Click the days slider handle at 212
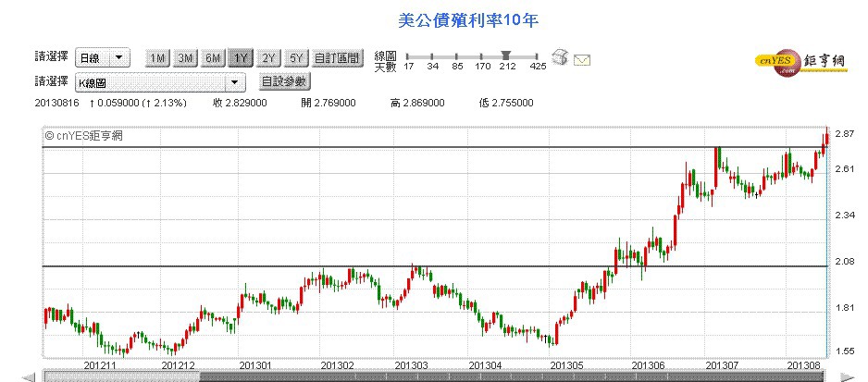This screenshot has width=868, height=382. (x=505, y=55)
